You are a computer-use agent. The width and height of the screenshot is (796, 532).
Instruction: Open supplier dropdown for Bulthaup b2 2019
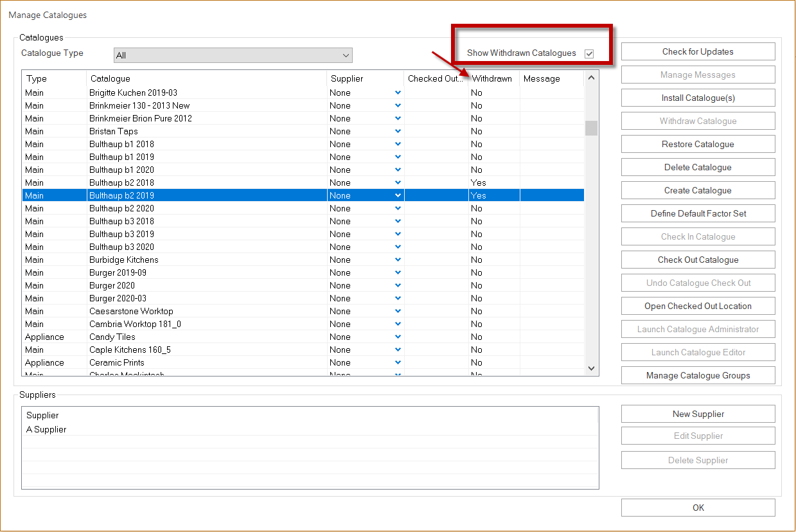click(x=398, y=195)
